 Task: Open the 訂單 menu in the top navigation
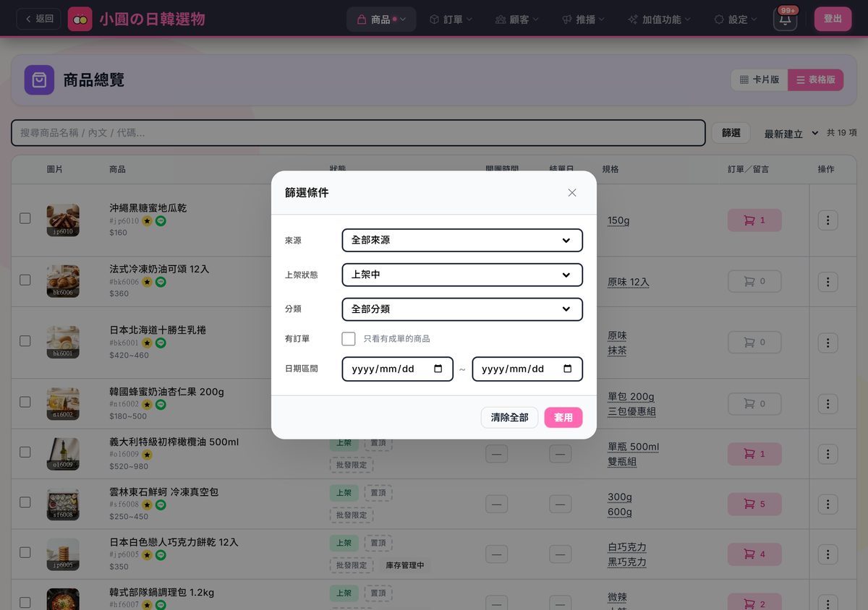(451, 20)
